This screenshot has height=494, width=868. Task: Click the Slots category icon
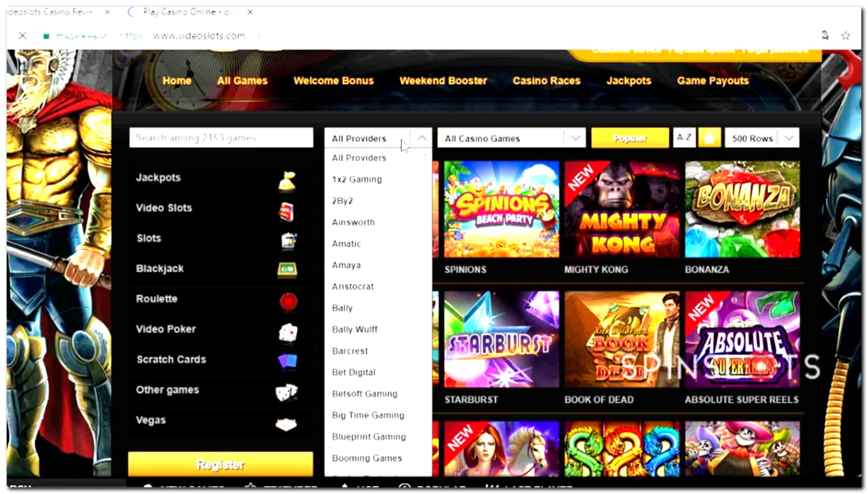(289, 241)
